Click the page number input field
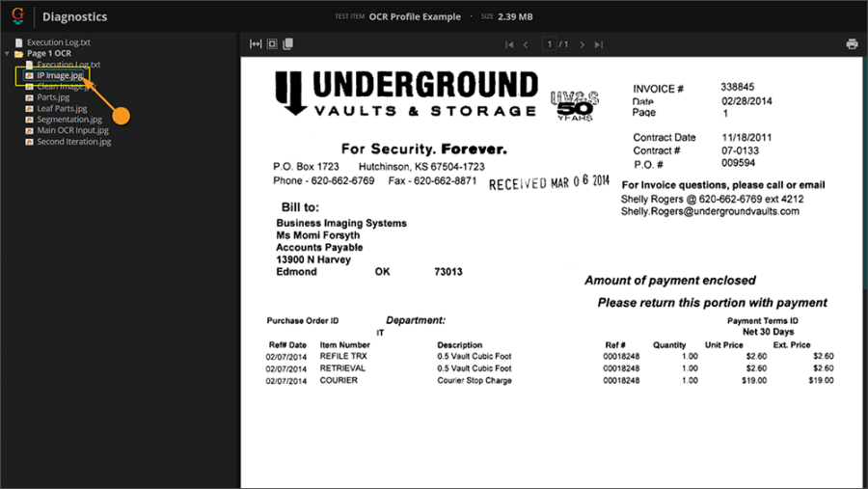This screenshot has width=868, height=489. tap(549, 44)
